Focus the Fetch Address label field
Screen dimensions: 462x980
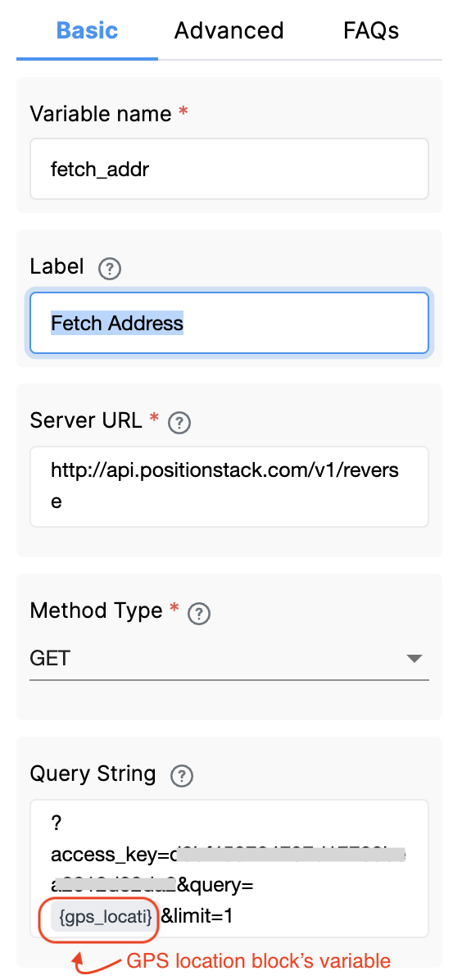click(229, 323)
